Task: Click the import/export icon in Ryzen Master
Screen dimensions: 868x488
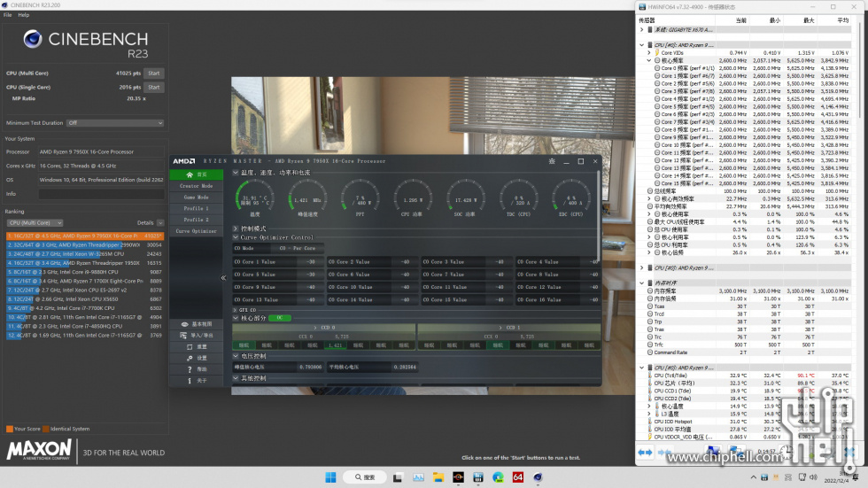Action: click(184, 336)
